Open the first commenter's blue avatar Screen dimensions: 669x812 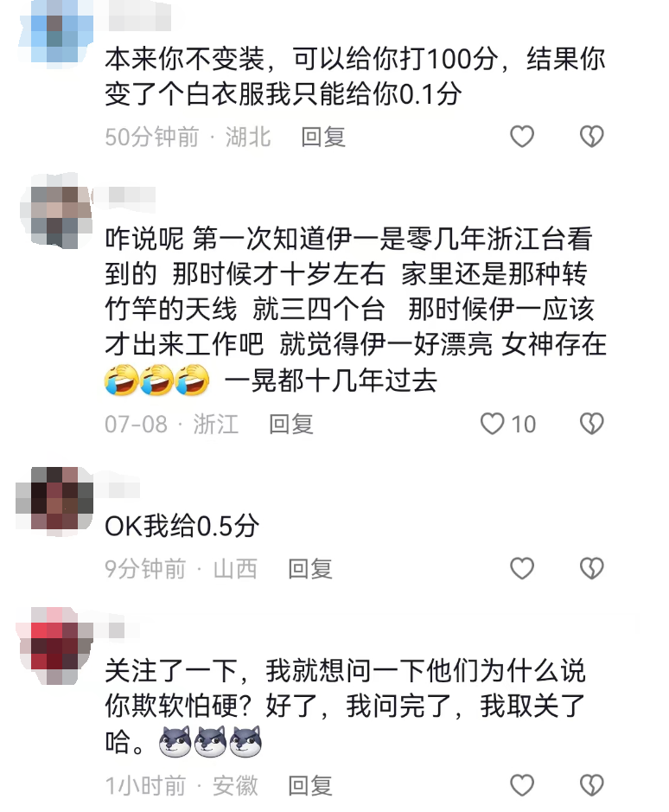[55, 32]
